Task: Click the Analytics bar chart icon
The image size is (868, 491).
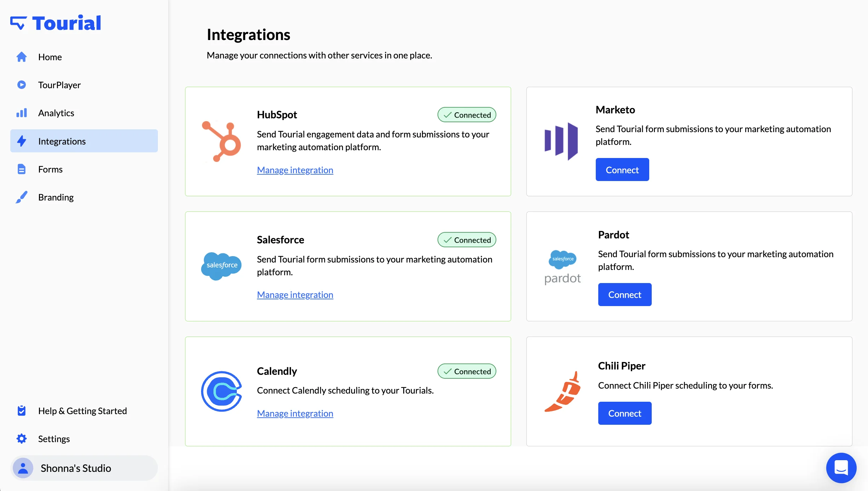Action: [x=22, y=113]
